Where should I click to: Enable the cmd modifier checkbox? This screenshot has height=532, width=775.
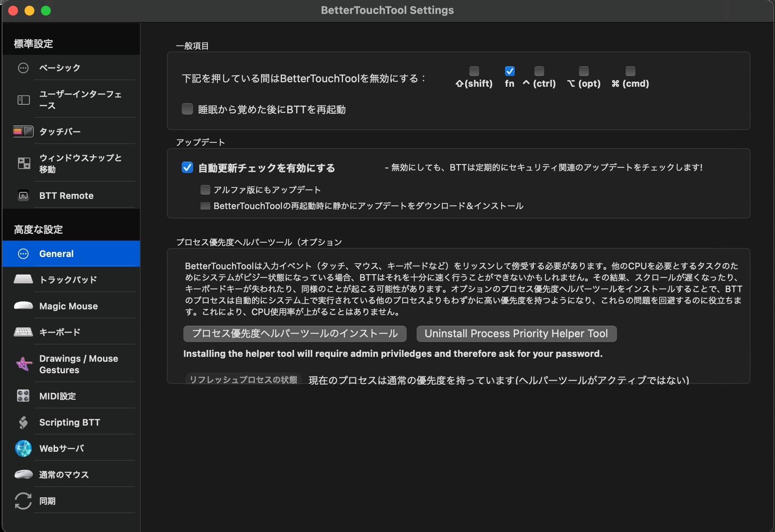tap(630, 71)
